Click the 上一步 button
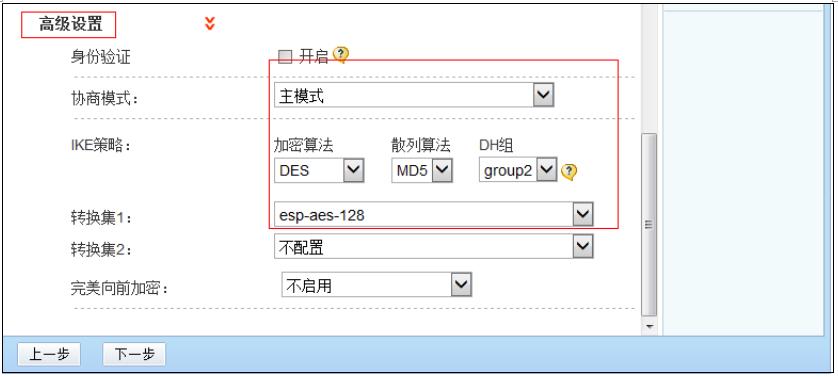 [49, 355]
